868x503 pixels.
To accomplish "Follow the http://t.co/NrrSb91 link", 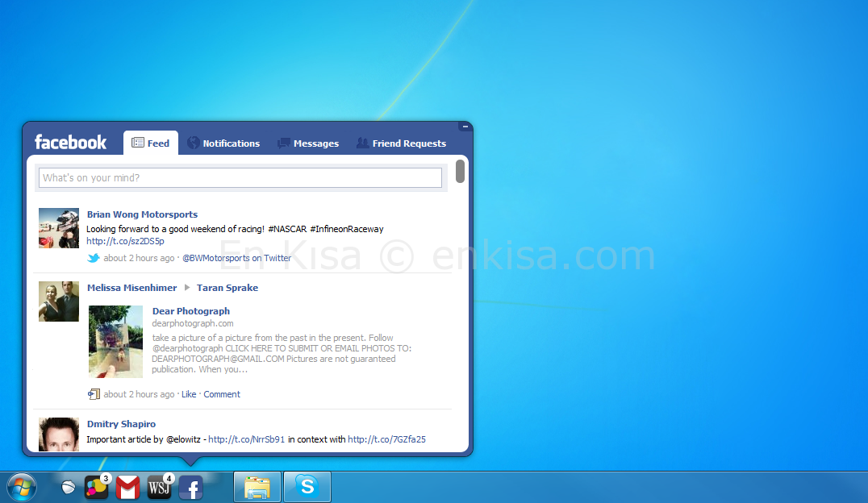I will [246, 439].
